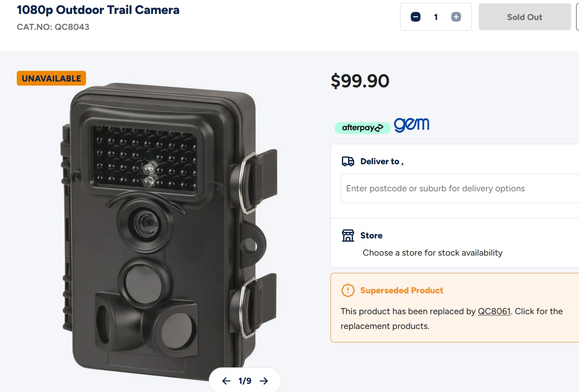The width and height of the screenshot is (579, 392).
Task: Click the postcode or suburb input field
Action: pyautogui.click(x=460, y=188)
